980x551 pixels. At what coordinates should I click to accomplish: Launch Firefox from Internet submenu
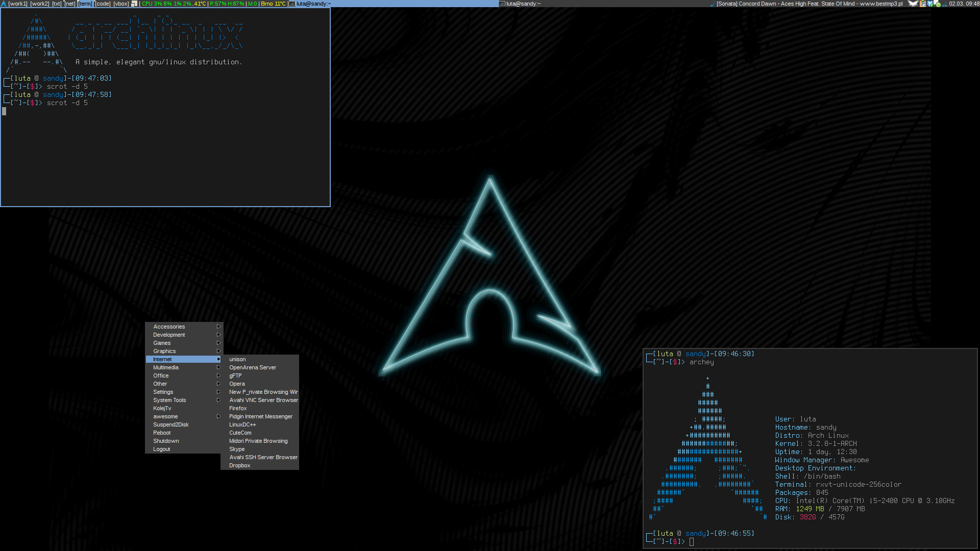260,408
